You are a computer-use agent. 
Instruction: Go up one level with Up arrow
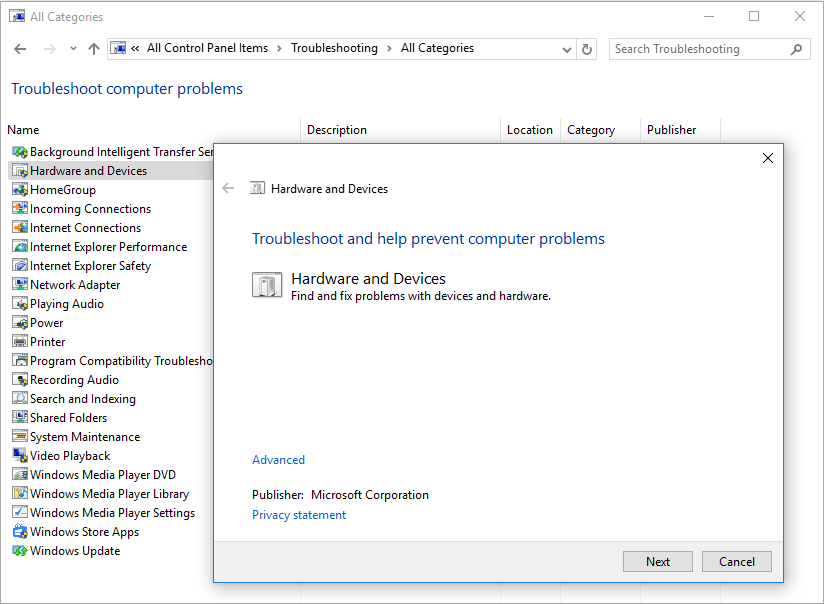click(x=94, y=49)
